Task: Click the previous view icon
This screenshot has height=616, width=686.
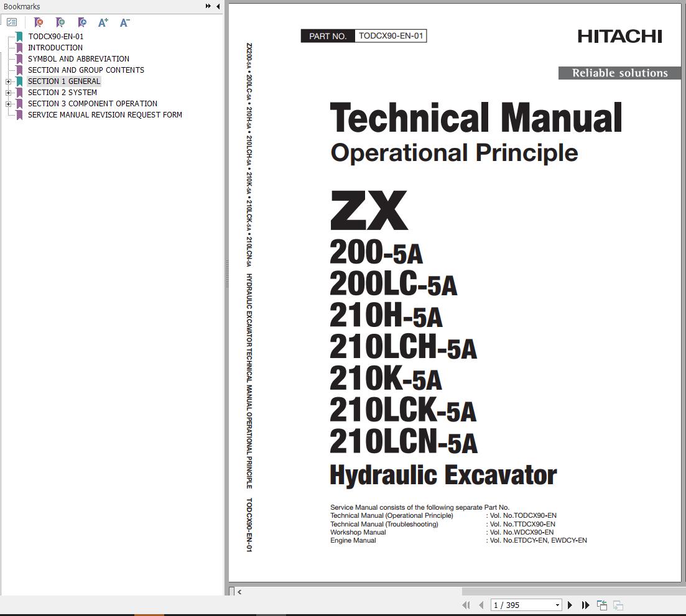Action: coord(602,605)
